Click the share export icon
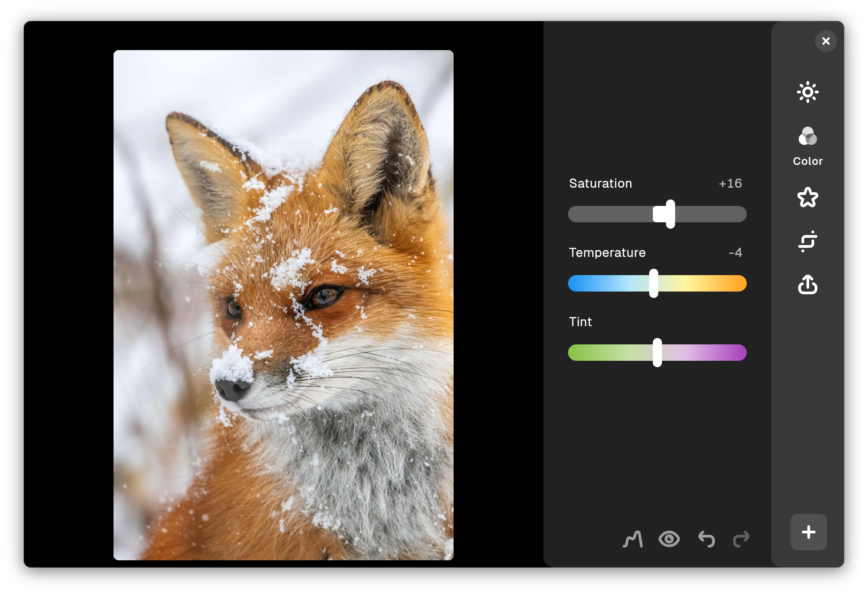 [807, 285]
